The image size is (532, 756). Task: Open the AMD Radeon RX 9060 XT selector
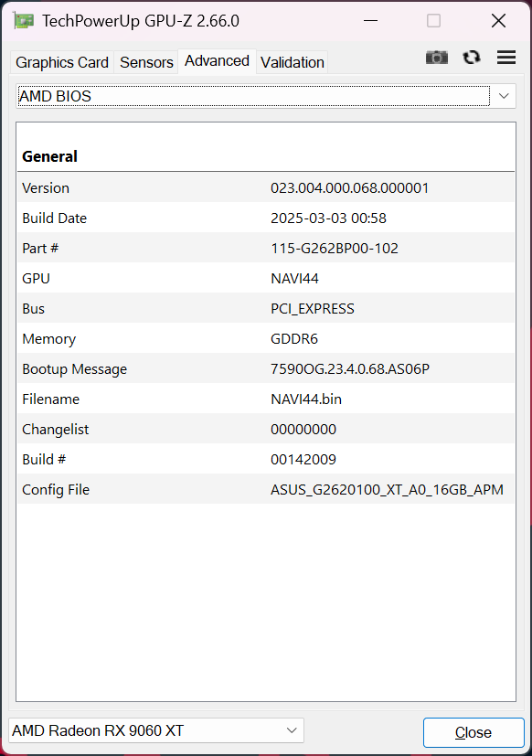[156, 730]
